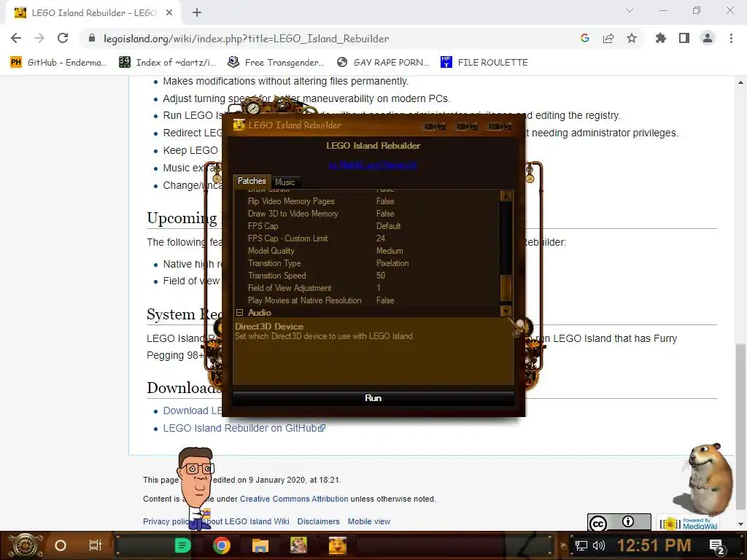Close the LEGO Island Rebuilder browser tab
Viewport: 747px width, 560px height.
tap(169, 13)
